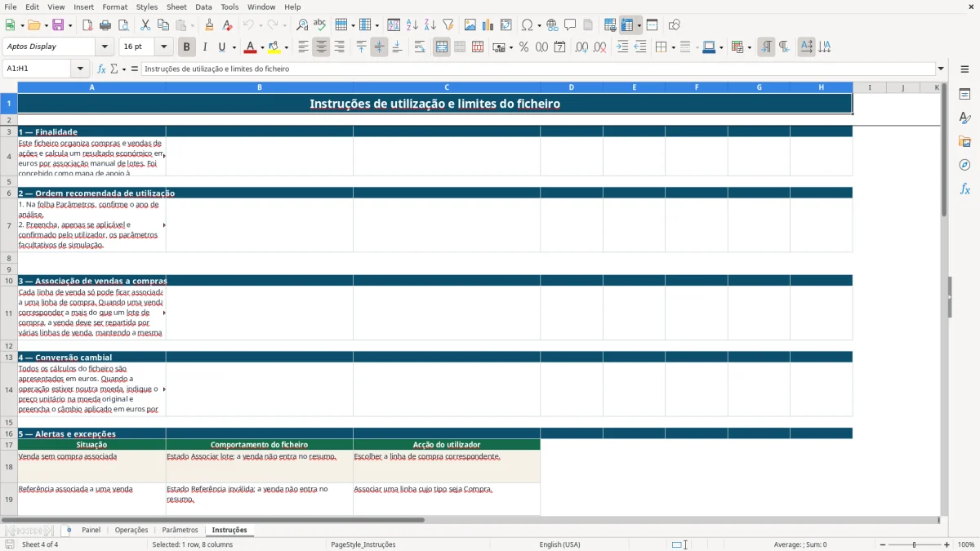This screenshot has width=980, height=551.
Task: Sort ascending
Action: tap(412, 25)
